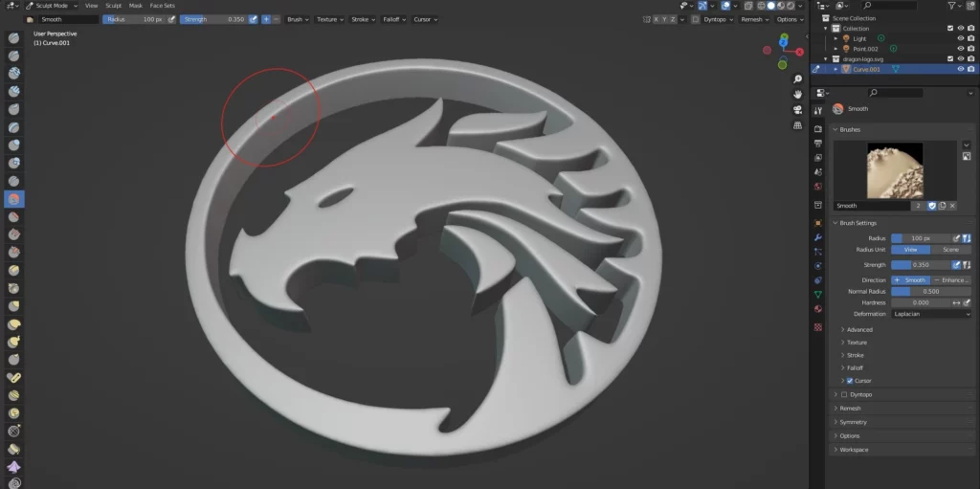Set Radius Unit to View
The width and height of the screenshot is (980, 489).
(911, 250)
